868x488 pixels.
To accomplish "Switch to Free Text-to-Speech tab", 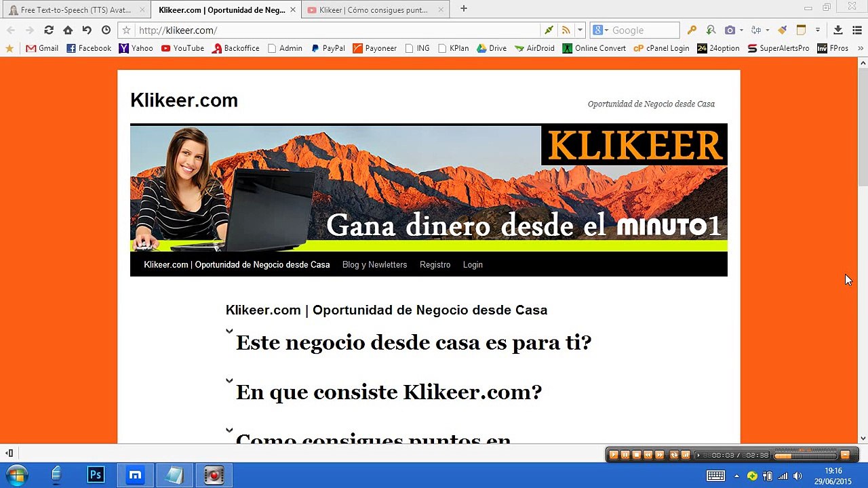I will [x=77, y=9].
